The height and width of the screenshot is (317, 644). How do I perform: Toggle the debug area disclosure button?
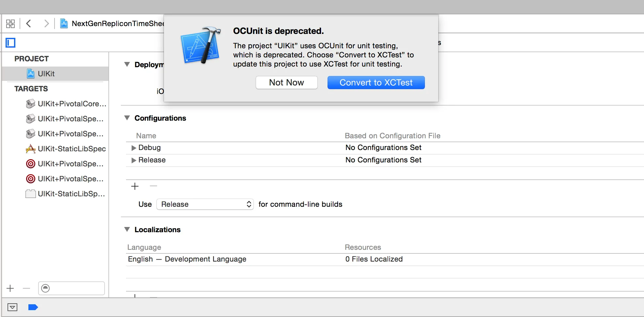click(x=12, y=307)
